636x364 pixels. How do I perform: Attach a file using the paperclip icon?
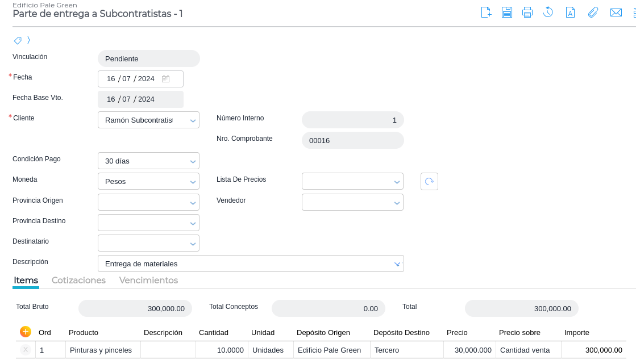tap(593, 12)
